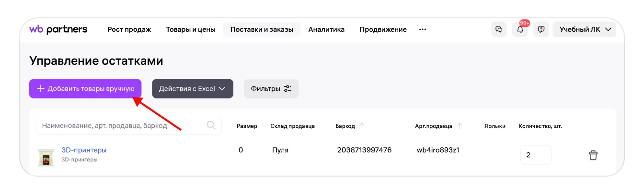
Task: Select the Поставки и заказы tab
Action: 262,29
